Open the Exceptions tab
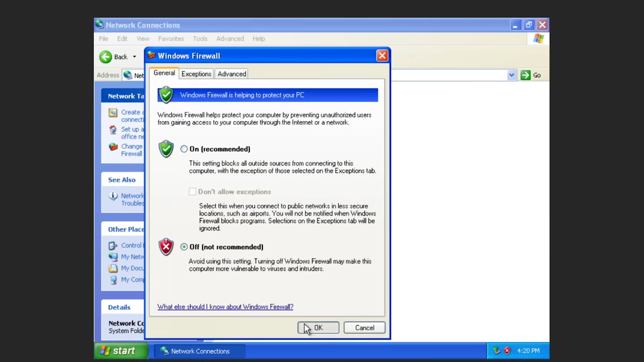The image size is (644, 362). (196, 74)
